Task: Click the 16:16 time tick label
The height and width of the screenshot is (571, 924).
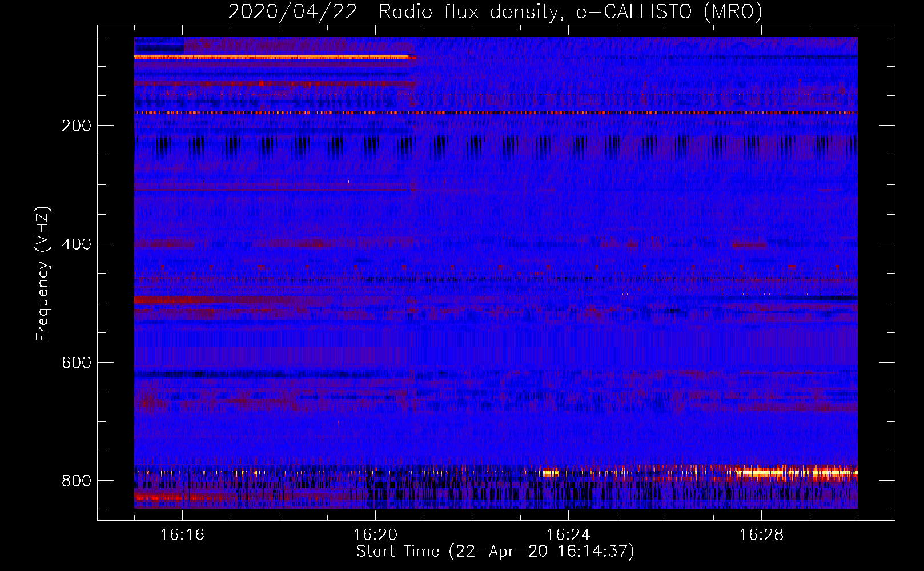Action: coord(182,534)
